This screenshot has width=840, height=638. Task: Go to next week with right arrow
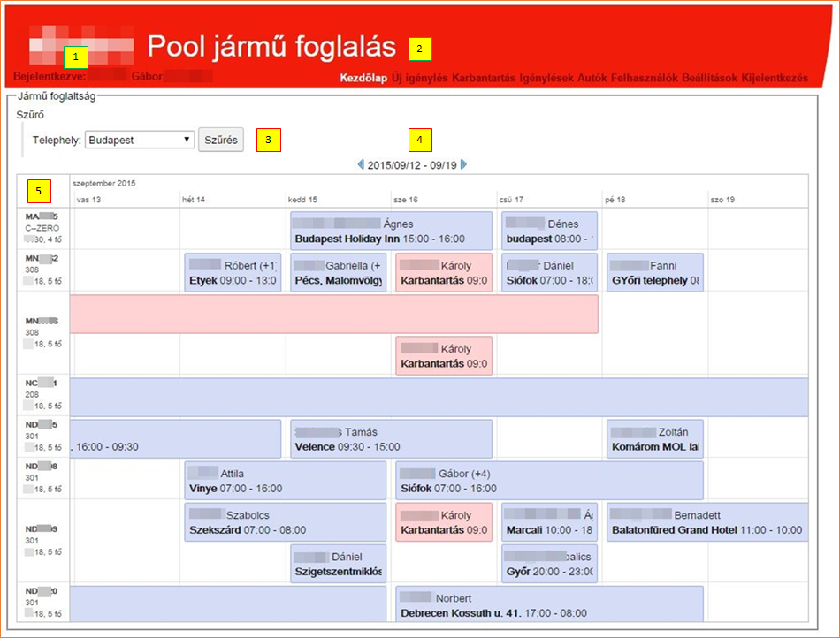click(x=464, y=164)
